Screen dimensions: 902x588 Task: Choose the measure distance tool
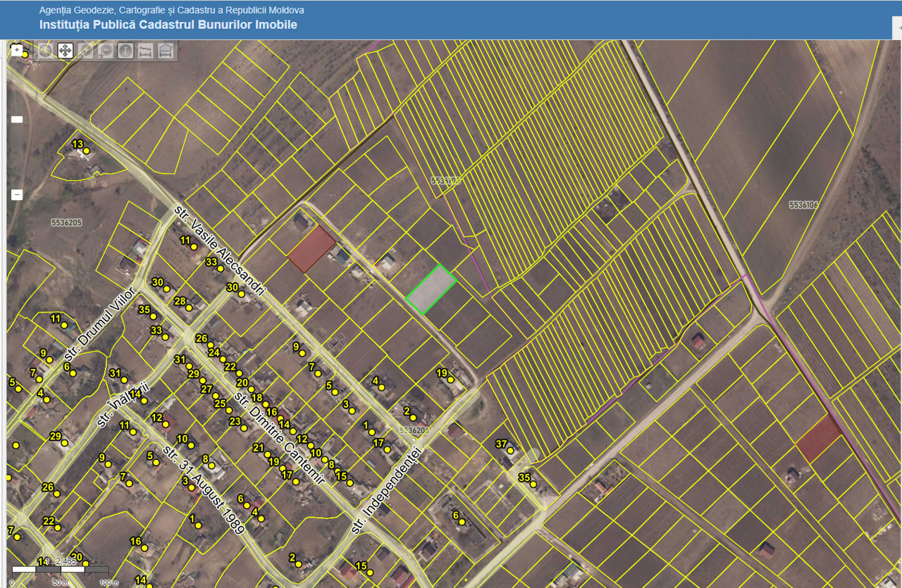[x=146, y=50]
